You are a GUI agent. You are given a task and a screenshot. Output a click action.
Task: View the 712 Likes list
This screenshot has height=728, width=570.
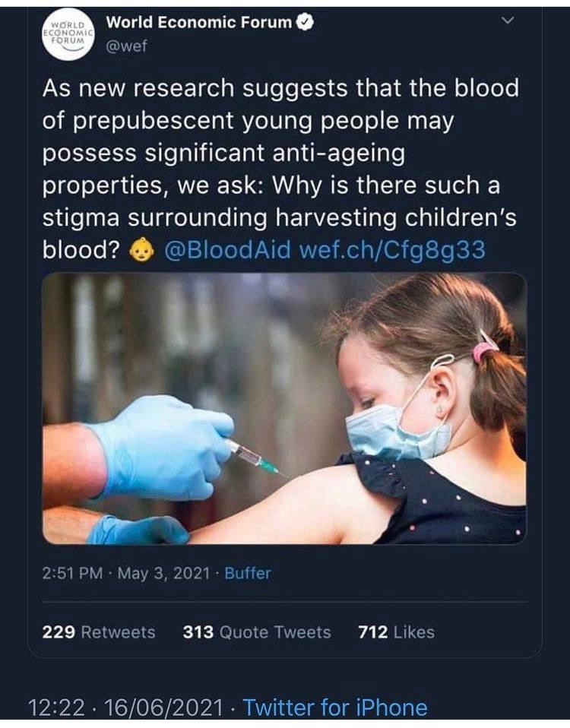coord(397,632)
